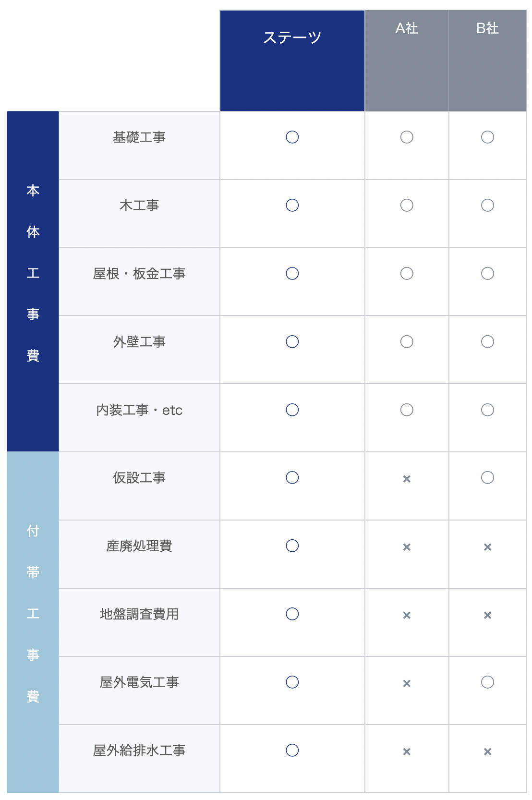Screen dimensions: 532x800
Task: Click the 地盤調査費用 row label
Action: click(x=139, y=614)
